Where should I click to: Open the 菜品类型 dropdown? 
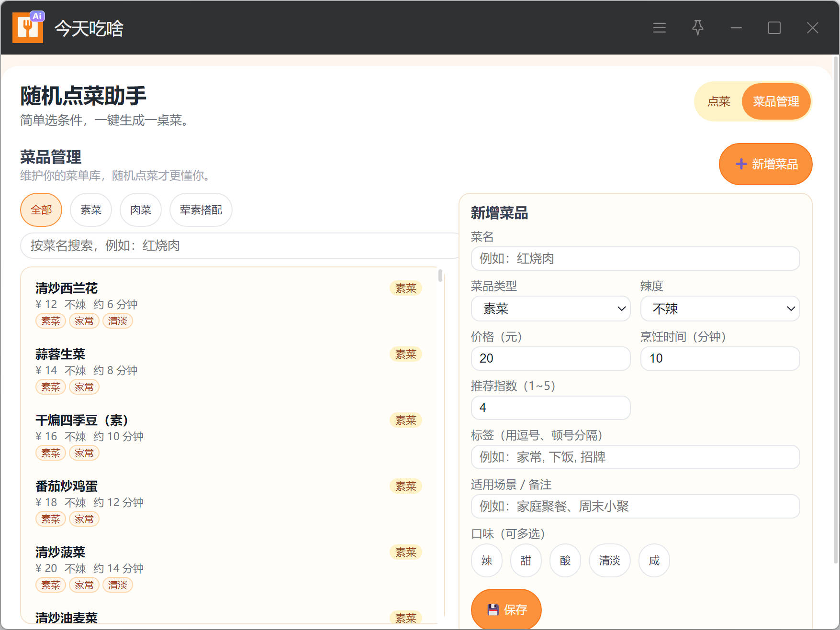point(550,309)
